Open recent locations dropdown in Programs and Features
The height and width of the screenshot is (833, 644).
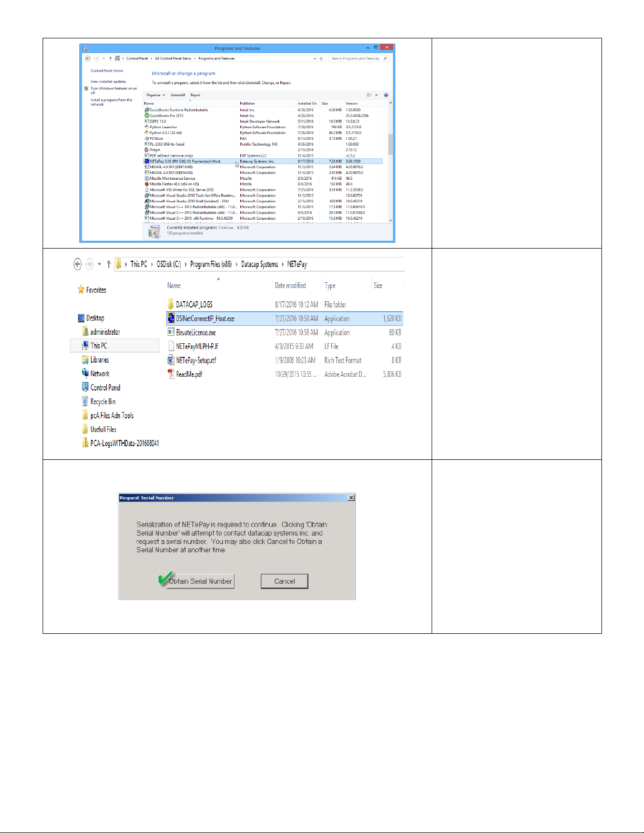coord(104,58)
